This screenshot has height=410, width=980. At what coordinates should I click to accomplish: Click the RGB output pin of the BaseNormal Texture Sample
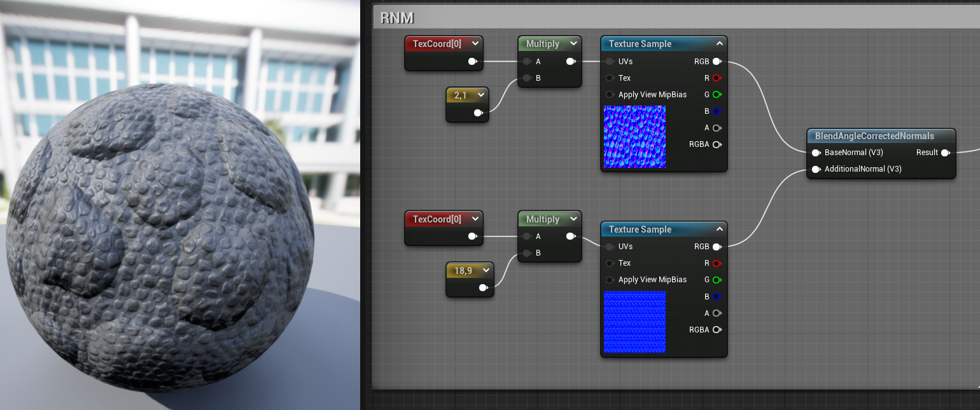coord(717,62)
